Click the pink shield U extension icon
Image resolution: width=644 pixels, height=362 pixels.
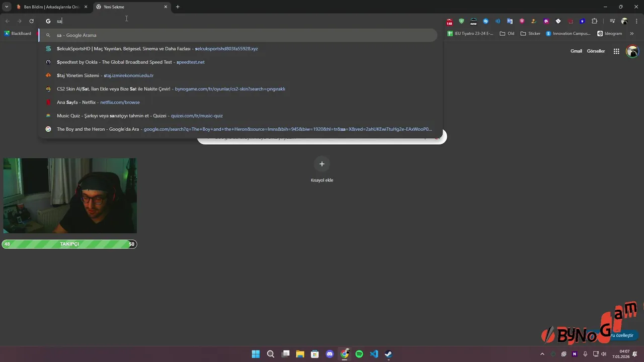click(522, 21)
